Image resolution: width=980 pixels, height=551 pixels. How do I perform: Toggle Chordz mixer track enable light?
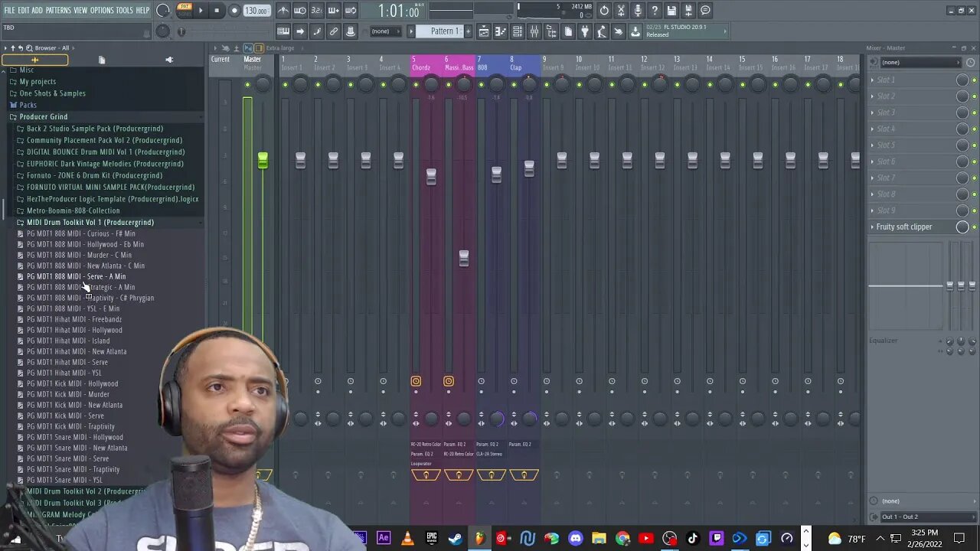coord(416,84)
